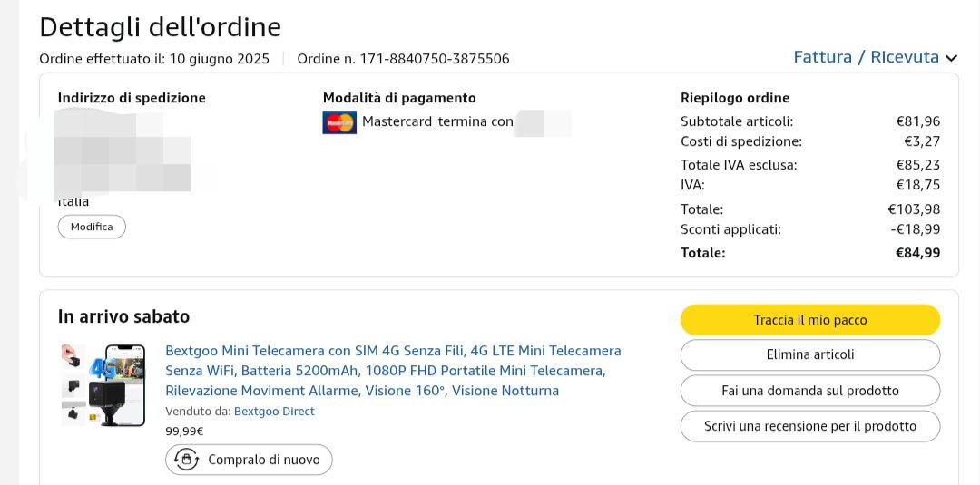Click the Mastercard logo icon

[339, 121]
